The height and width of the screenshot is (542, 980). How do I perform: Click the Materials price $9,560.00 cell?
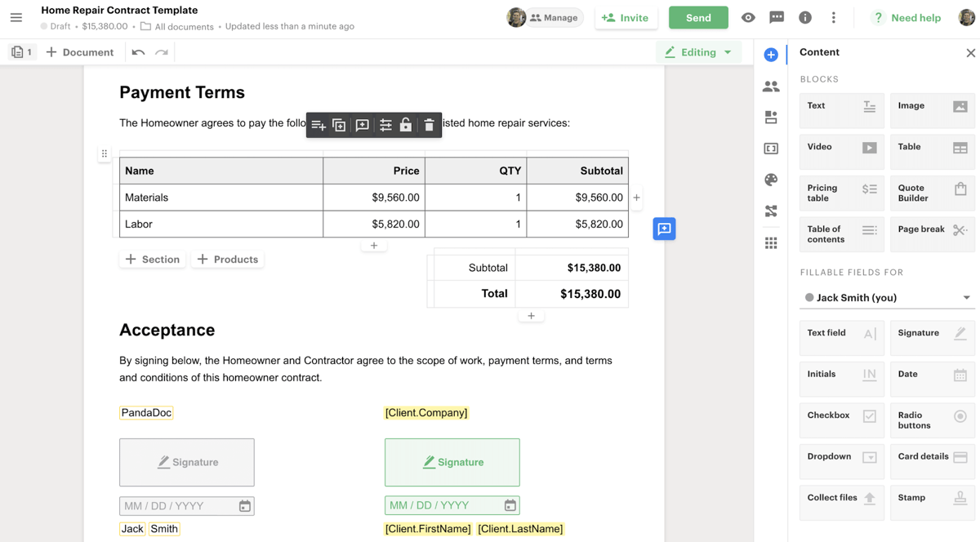[374, 198]
